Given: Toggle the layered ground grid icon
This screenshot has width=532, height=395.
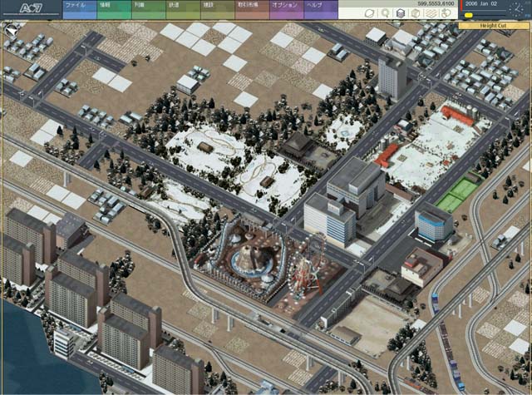Looking at the screenshot, I should tap(431, 13).
